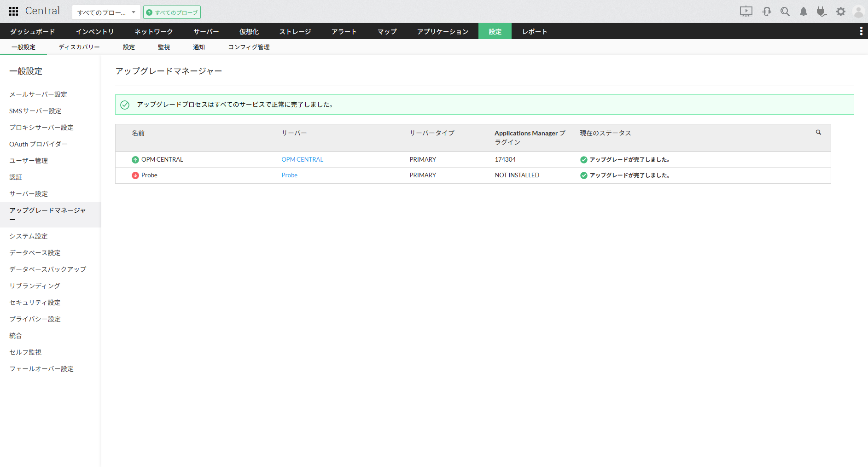Click the plug integrations icon
868x467 pixels.
point(821,12)
